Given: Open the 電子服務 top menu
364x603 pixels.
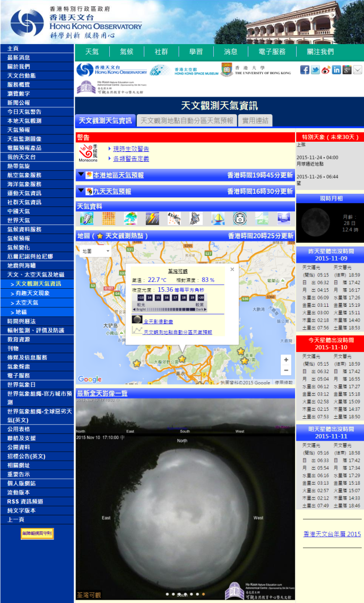Looking at the screenshot, I should (x=272, y=51).
